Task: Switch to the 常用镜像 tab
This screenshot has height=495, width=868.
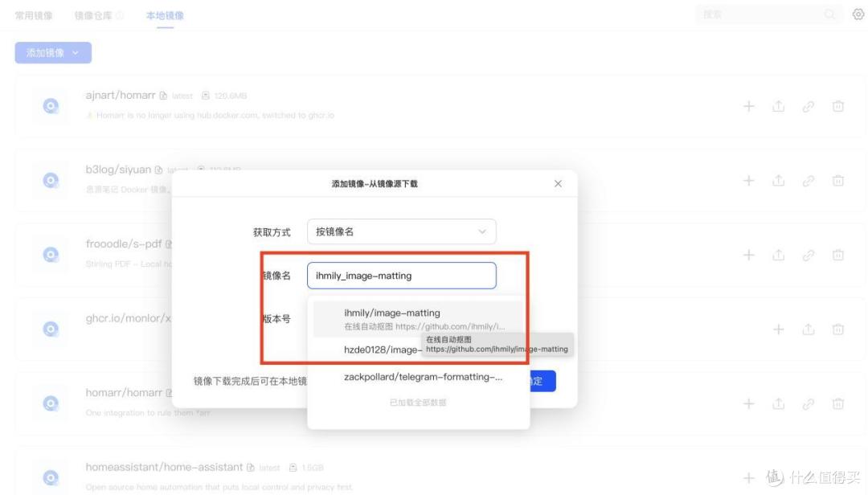Action: point(35,15)
